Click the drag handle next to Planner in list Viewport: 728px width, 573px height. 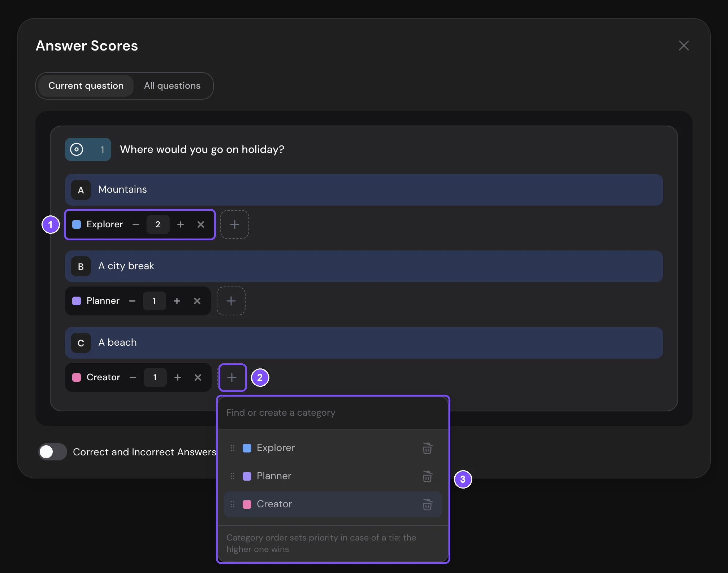coord(233,476)
